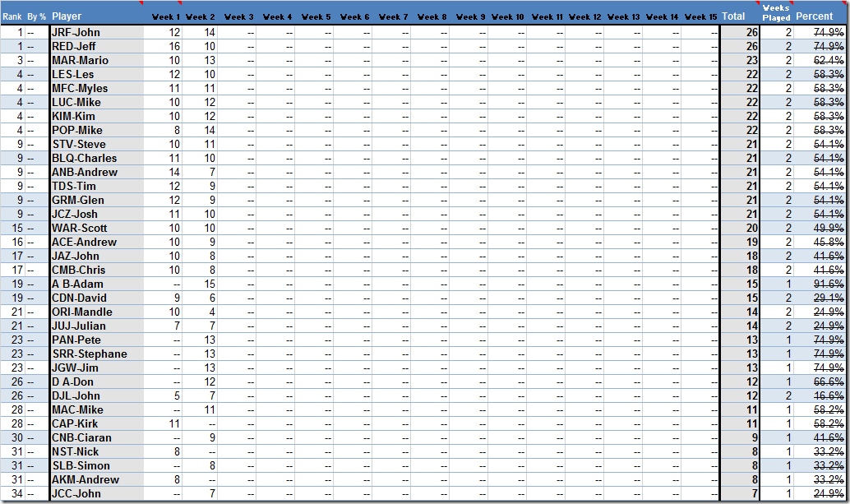Select the Week 1 column header

click(x=166, y=16)
